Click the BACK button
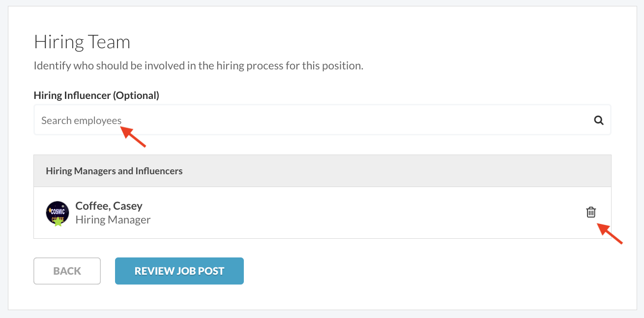This screenshot has height=318, width=644. tap(67, 271)
